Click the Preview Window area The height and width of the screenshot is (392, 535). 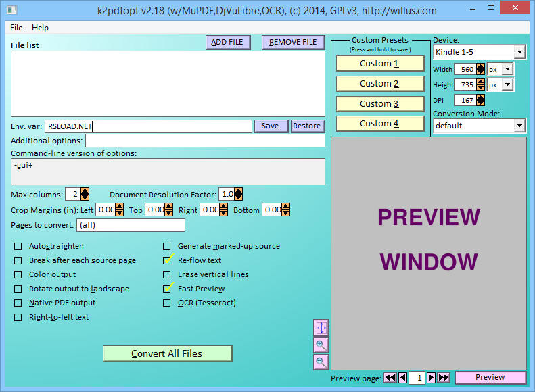[429, 253]
